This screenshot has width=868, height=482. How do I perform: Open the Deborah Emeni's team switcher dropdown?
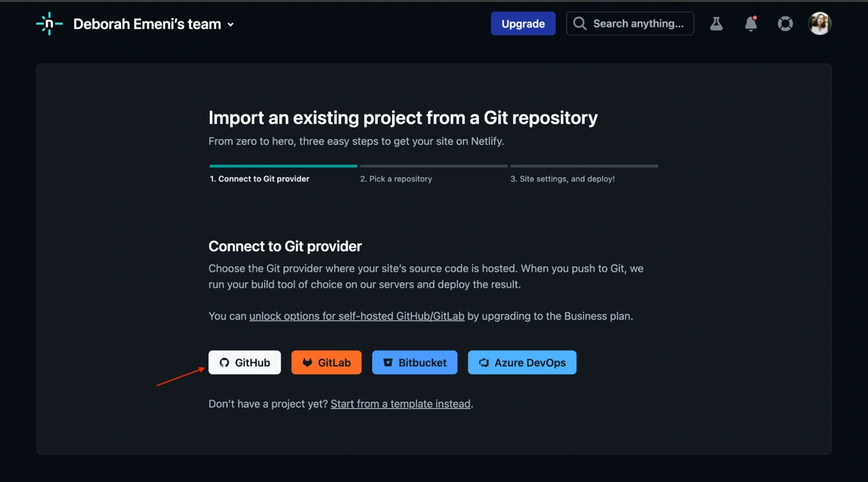pyautogui.click(x=153, y=24)
